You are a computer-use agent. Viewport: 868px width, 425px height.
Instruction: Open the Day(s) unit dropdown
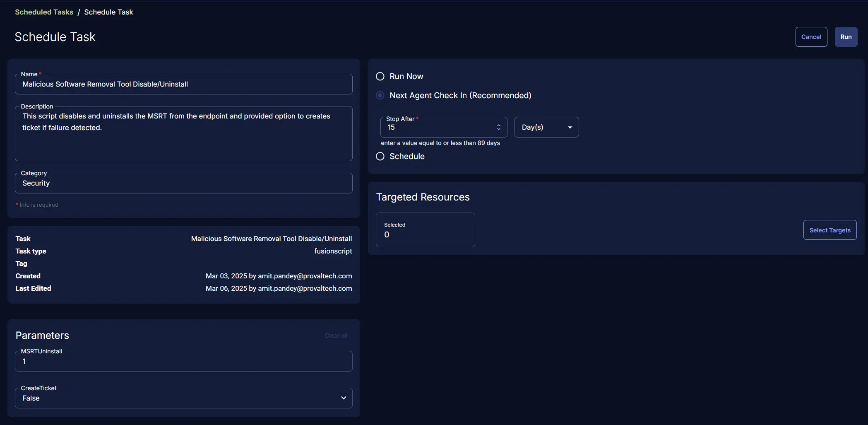coord(546,127)
